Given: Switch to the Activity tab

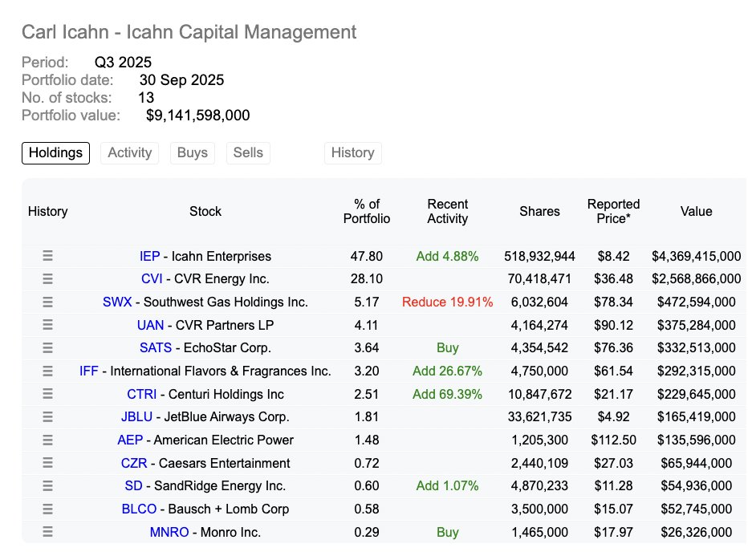Looking at the screenshot, I should point(130,152).
